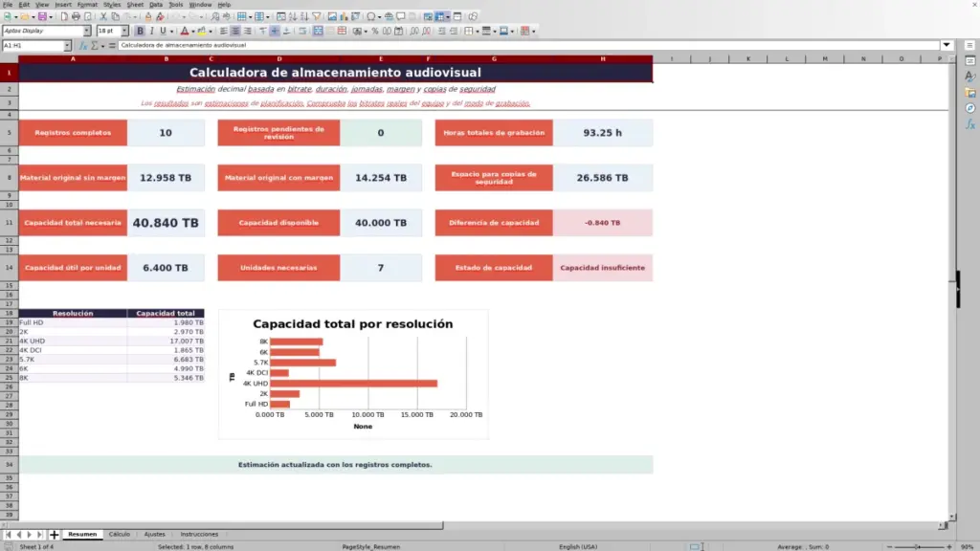Select the AutoFilter funnel icon
980x551 pixels.
pos(316,16)
